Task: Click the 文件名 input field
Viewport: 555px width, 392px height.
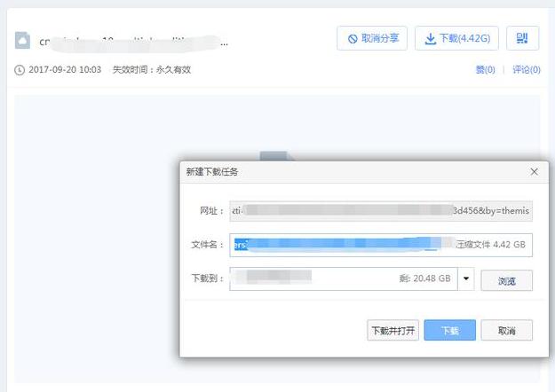Action: (x=381, y=245)
